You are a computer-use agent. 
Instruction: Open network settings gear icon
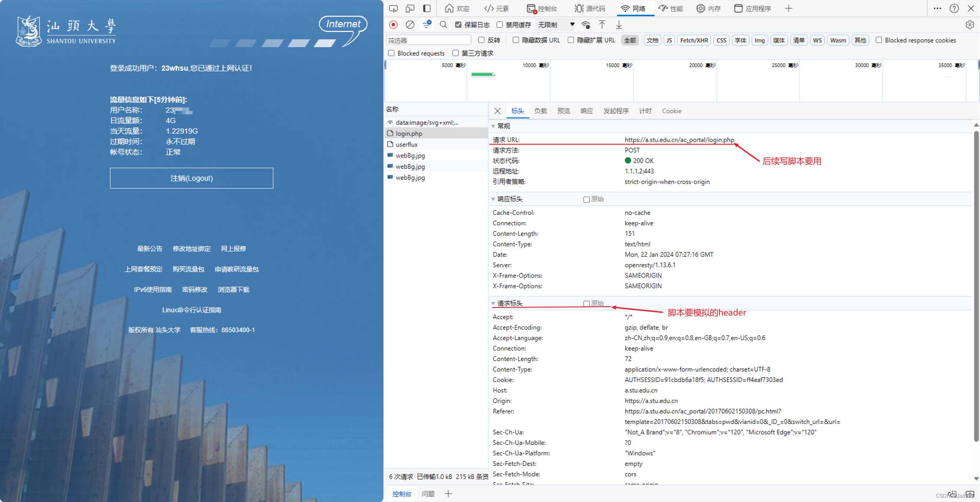coord(970,25)
